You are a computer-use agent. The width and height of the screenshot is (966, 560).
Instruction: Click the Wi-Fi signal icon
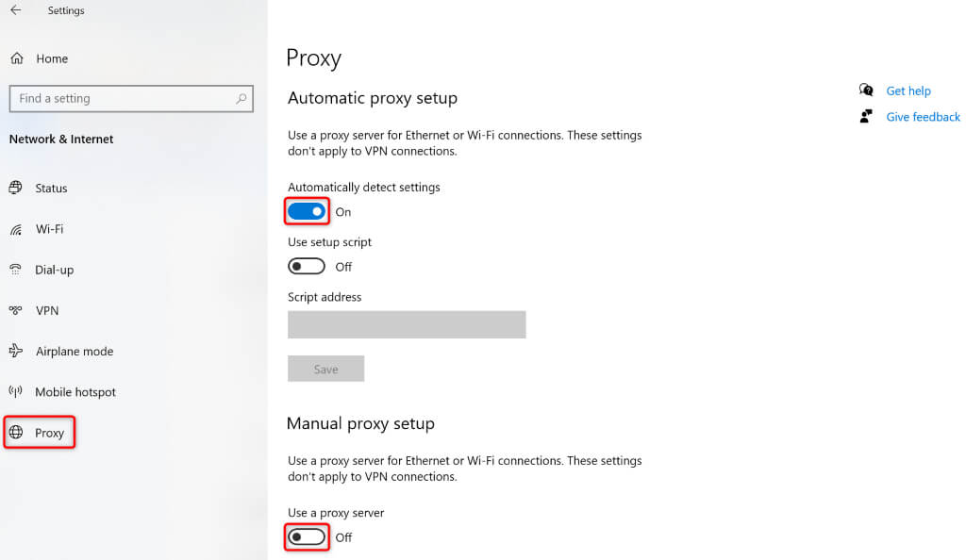(x=16, y=229)
